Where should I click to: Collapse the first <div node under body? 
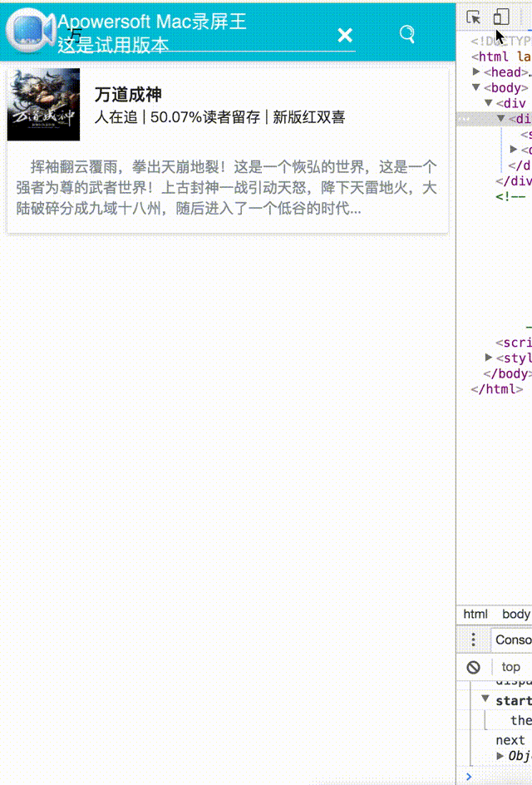click(489, 103)
